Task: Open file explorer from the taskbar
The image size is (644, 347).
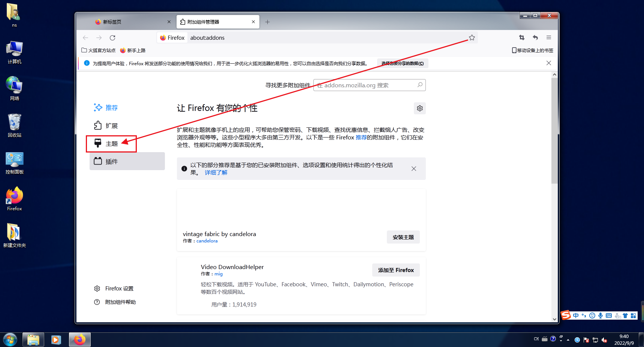Action: point(33,340)
